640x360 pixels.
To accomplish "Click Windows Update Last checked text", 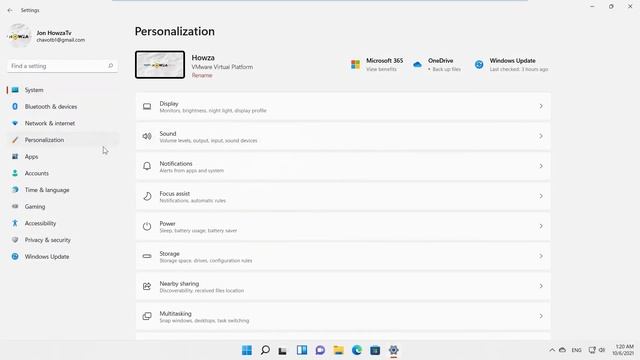I will (x=519, y=69).
